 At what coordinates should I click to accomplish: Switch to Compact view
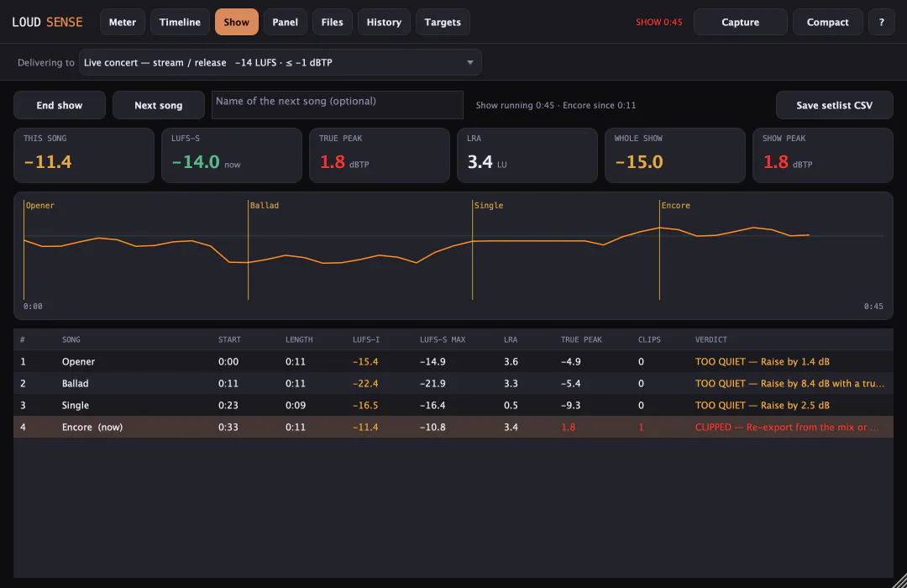tap(828, 22)
